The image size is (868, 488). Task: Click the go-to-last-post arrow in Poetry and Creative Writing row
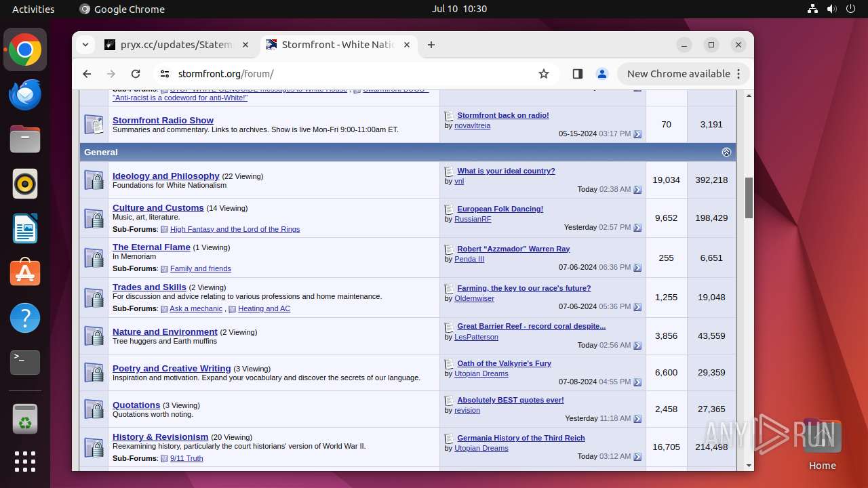[637, 382]
